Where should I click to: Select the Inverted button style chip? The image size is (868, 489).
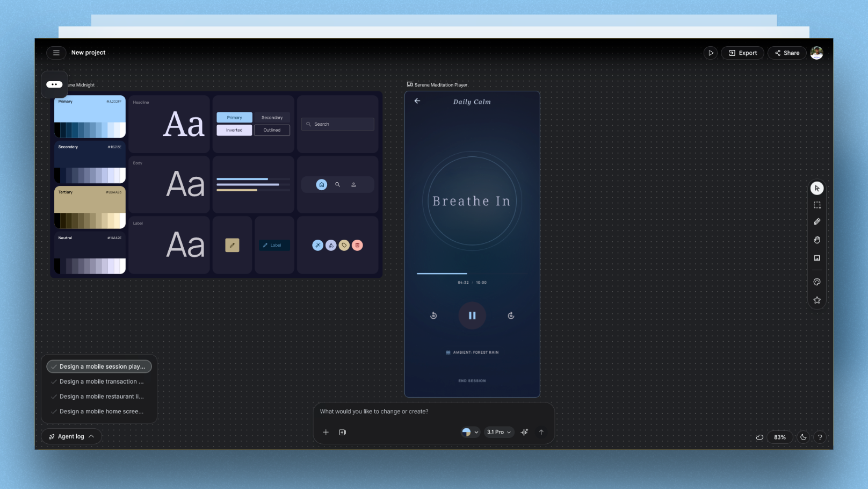[x=234, y=130]
